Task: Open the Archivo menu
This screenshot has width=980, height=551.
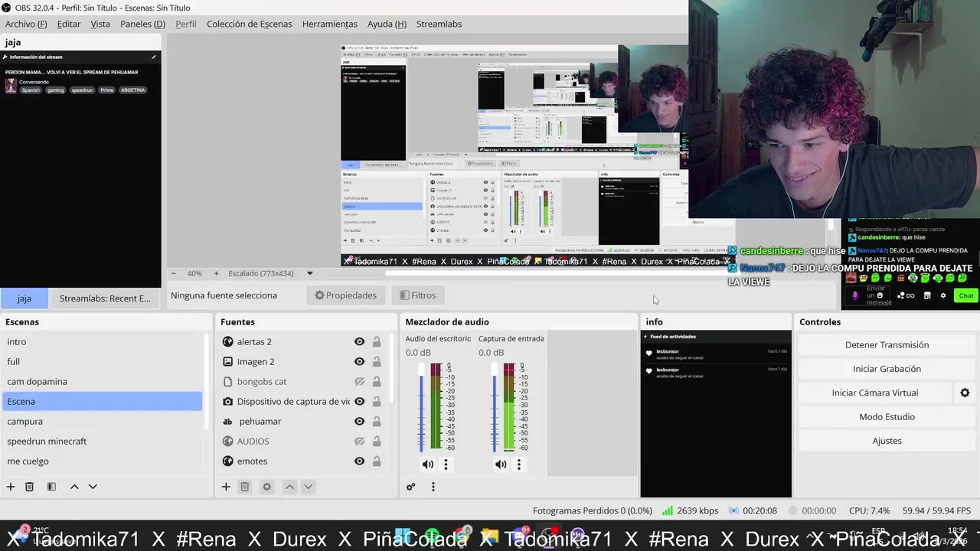Action: point(26,24)
